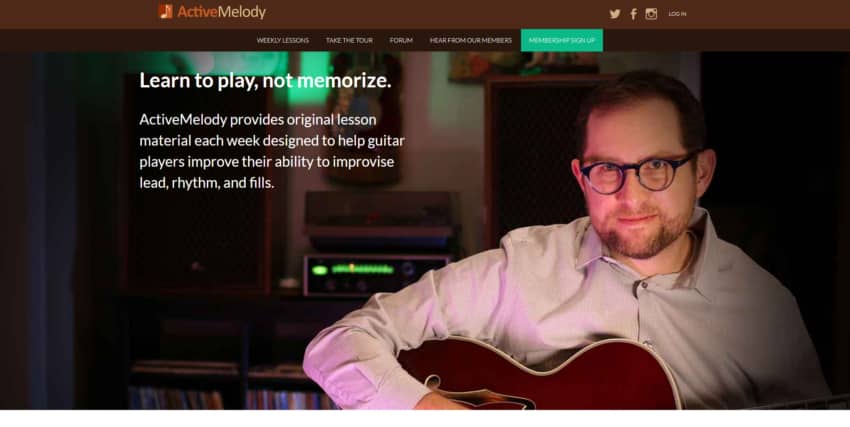Open the Instagram icon in header
The height and width of the screenshot is (427, 850).
651,14
